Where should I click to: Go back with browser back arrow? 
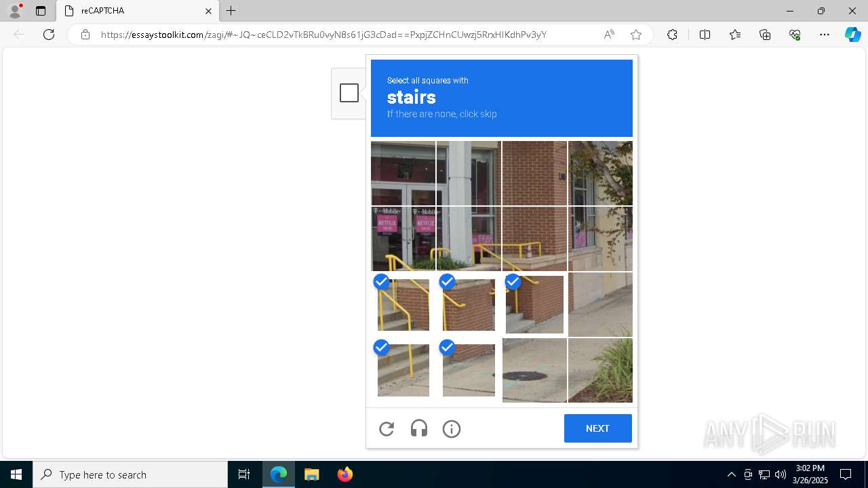(19, 35)
